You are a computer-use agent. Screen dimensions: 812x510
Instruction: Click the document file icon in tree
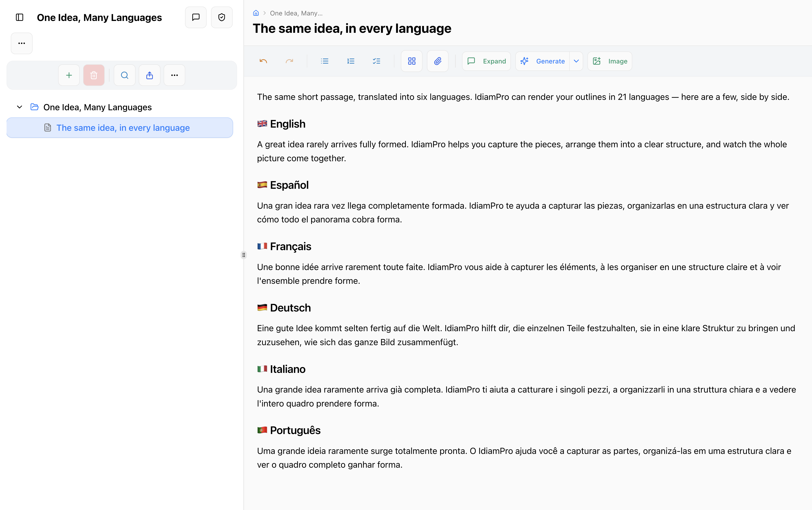click(x=48, y=127)
